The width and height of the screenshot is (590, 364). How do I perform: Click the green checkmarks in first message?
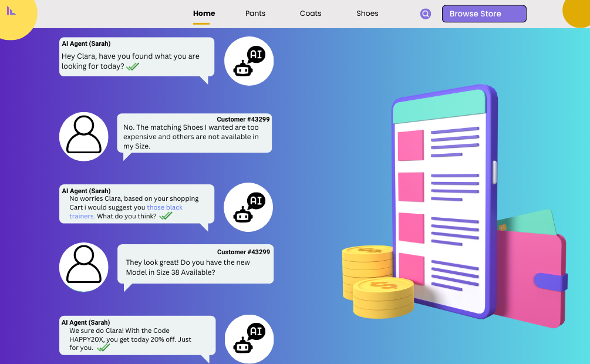pos(133,66)
